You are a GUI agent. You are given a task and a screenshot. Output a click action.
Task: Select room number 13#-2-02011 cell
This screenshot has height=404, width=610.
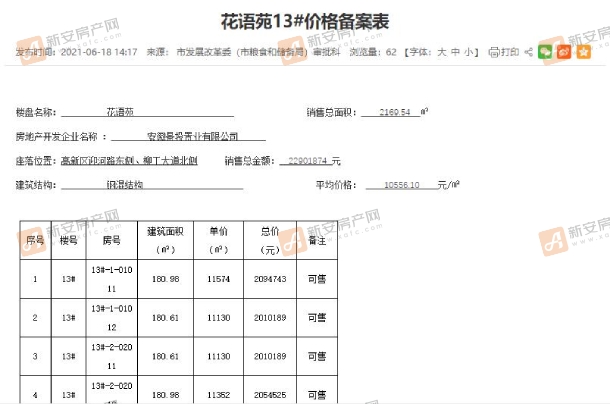[x=112, y=356]
